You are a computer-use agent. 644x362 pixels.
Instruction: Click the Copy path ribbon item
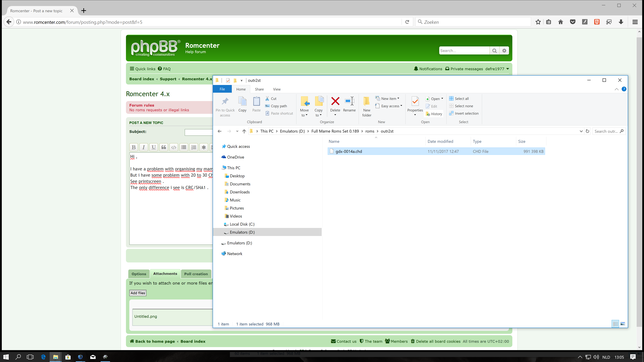(x=276, y=106)
